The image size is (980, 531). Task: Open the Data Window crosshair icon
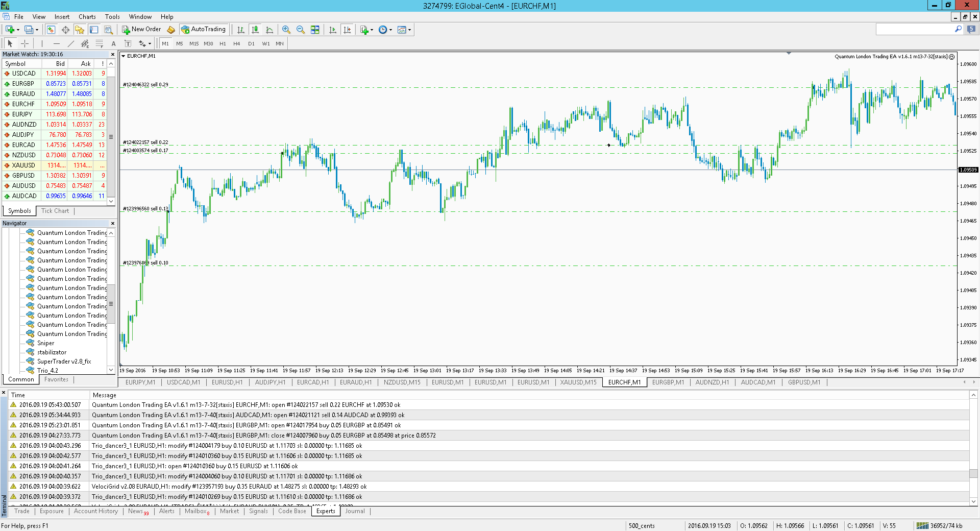click(x=65, y=30)
